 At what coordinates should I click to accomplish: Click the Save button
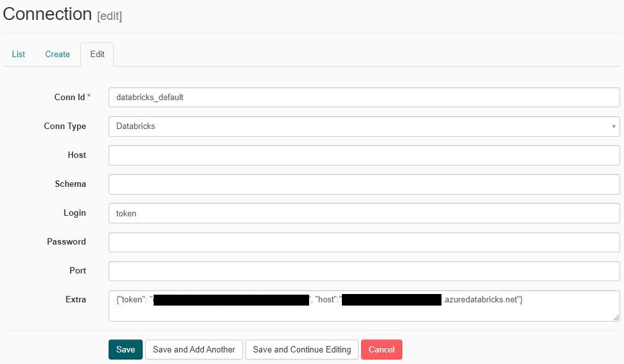pyautogui.click(x=125, y=350)
